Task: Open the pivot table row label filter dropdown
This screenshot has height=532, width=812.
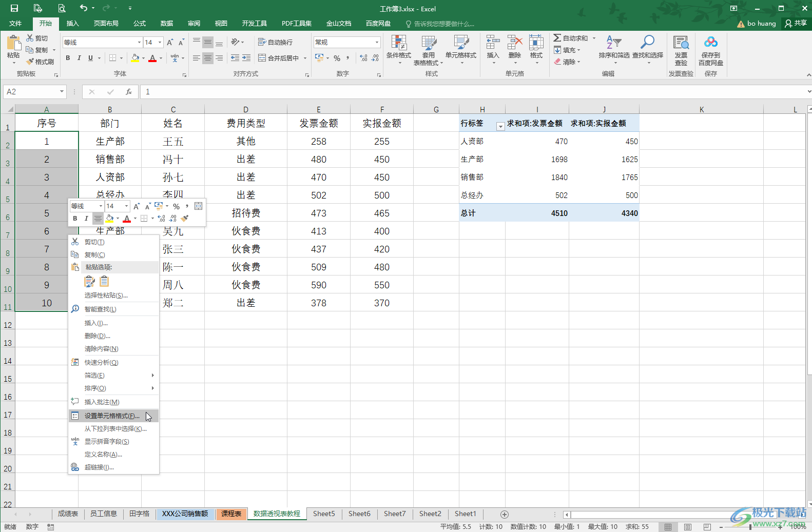Action: (x=500, y=126)
